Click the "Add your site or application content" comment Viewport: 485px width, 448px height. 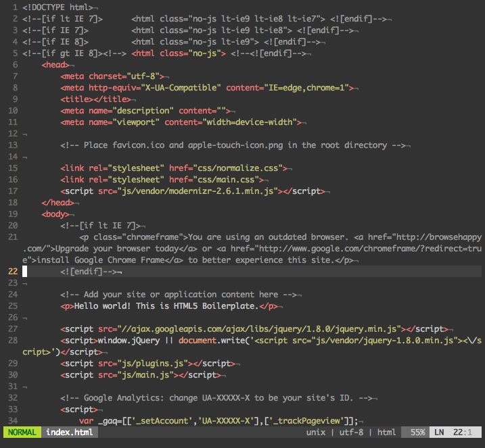(179, 295)
